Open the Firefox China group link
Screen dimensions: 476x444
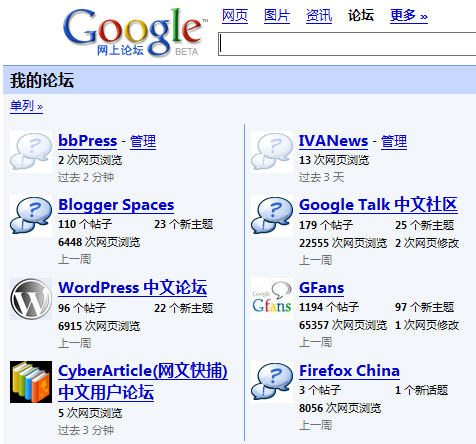coord(349,371)
